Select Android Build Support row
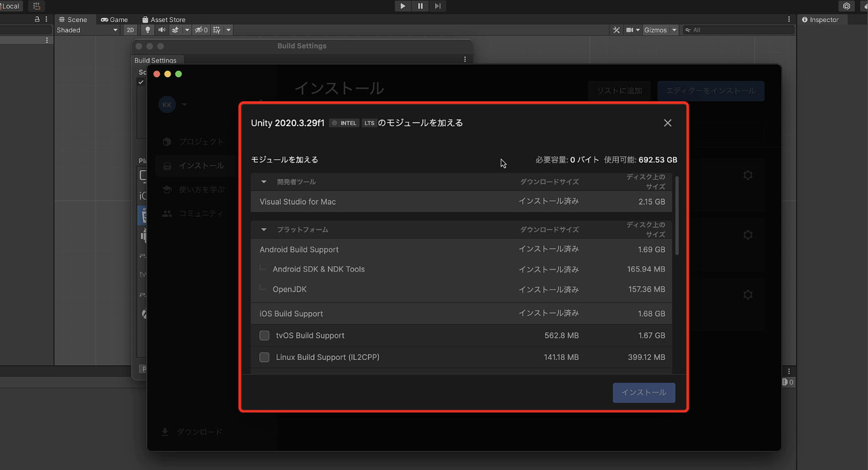This screenshot has width=868, height=470. (x=461, y=249)
